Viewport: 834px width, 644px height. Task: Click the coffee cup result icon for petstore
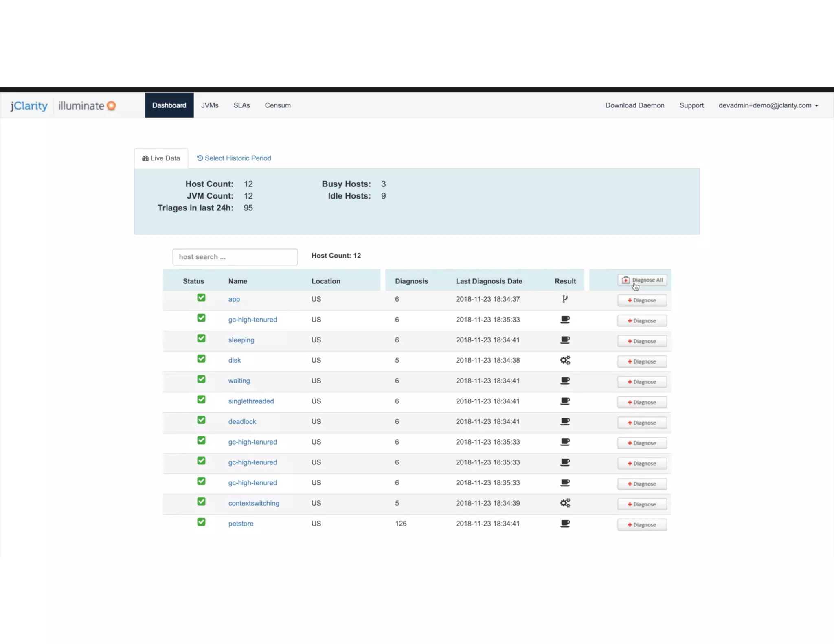565,524
